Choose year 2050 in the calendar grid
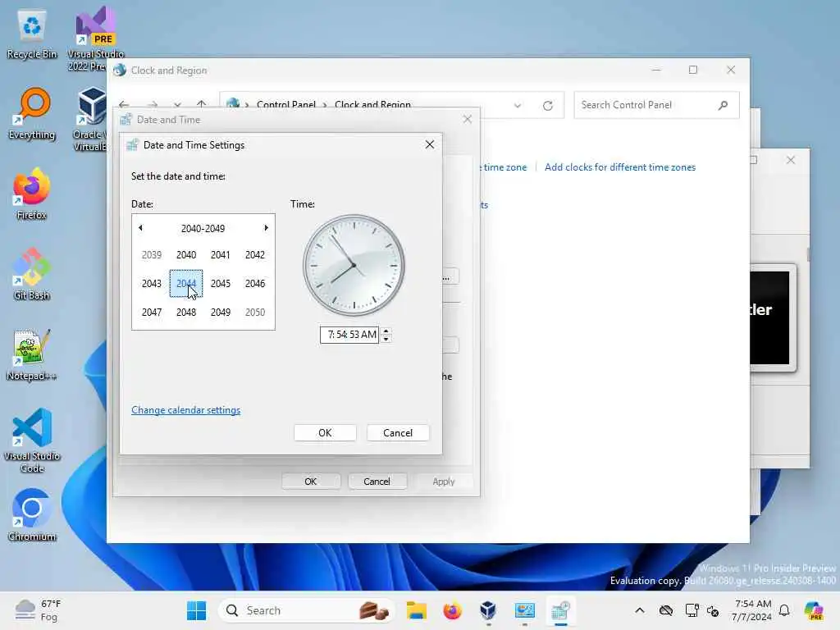The image size is (840, 630). (255, 313)
